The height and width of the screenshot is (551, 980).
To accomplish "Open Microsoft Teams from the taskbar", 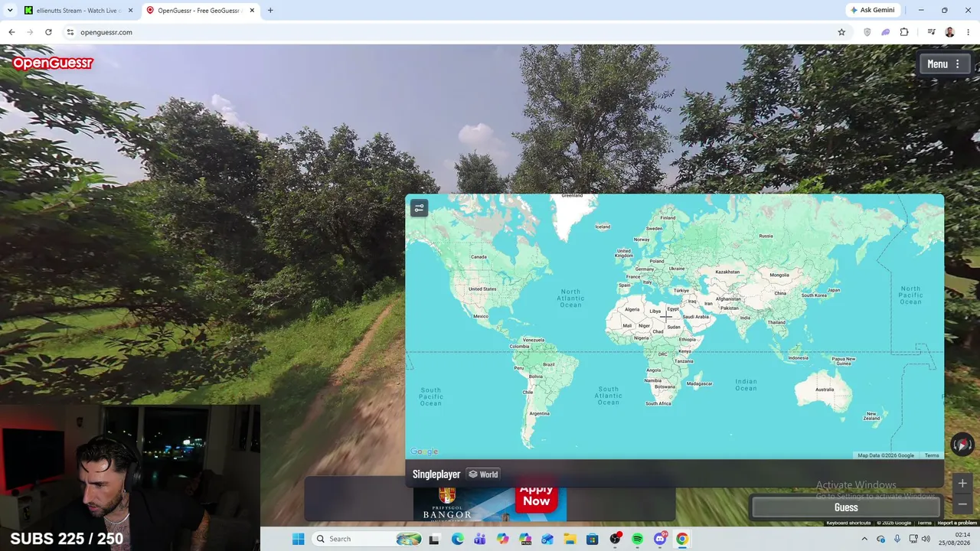I will click(480, 539).
